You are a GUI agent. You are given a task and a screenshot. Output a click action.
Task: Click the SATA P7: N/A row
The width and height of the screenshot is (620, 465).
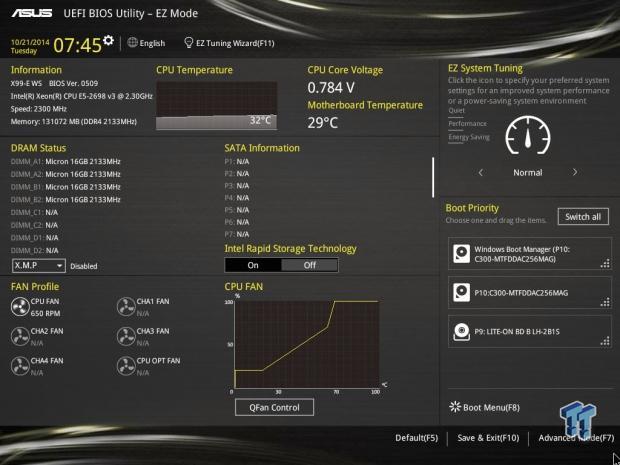pos(237,234)
